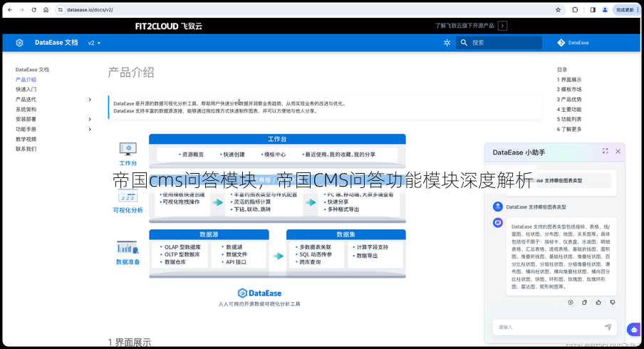The height and width of the screenshot is (349, 644).
Task: Click the 搜索 search field
Action: coord(499,43)
